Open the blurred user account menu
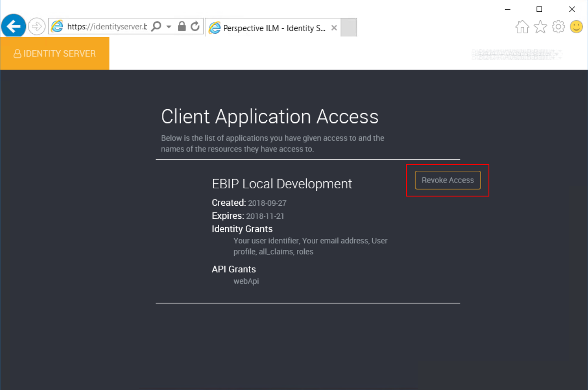The width and height of the screenshot is (588, 390). tap(516, 54)
